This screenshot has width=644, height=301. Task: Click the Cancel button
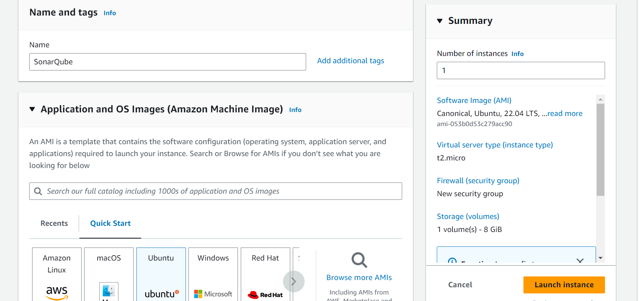tap(460, 285)
